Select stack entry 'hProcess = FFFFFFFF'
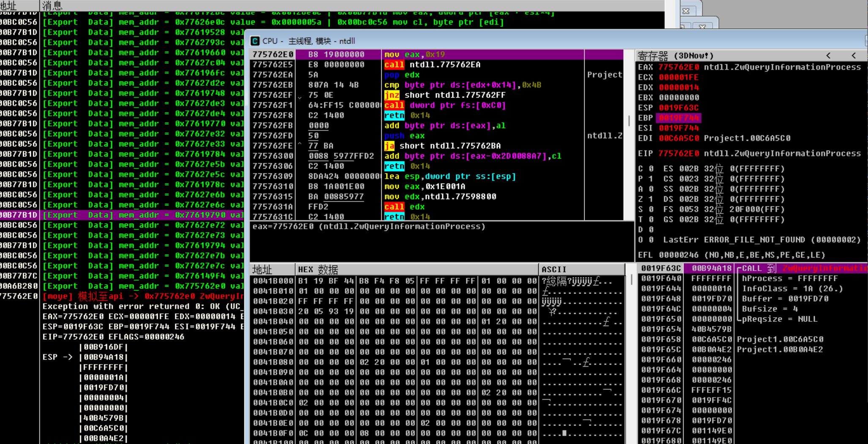The height and width of the screenshot is (444, 868). point(790,278)
